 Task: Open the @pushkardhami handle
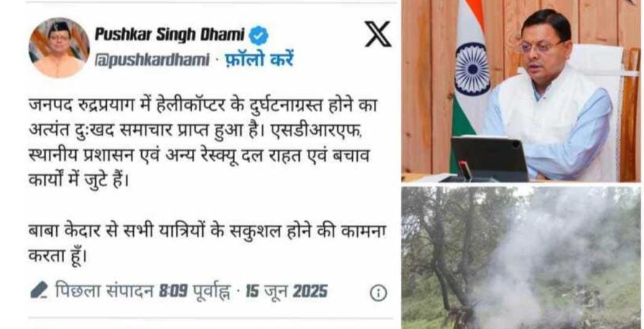152,60
